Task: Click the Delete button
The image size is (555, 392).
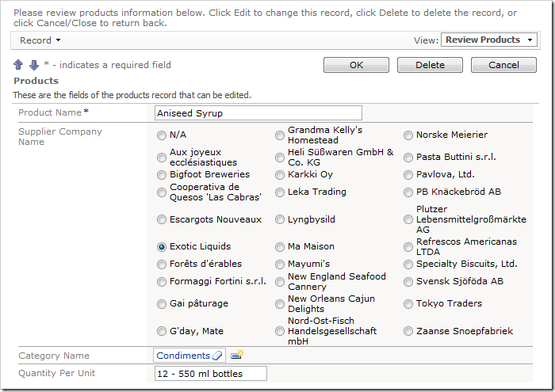Action: [430, 65]
